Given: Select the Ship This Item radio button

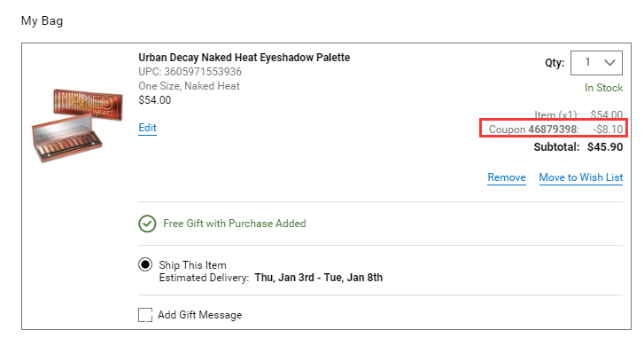Looking at the screenshot, I should click(x=145, y=264).
